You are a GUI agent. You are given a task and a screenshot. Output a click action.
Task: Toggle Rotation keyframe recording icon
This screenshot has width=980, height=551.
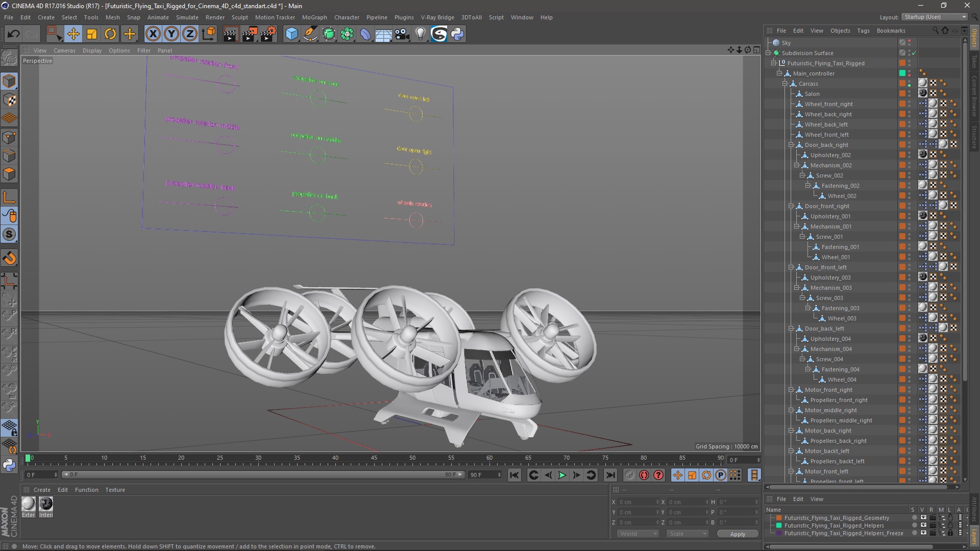click(706, 475)
